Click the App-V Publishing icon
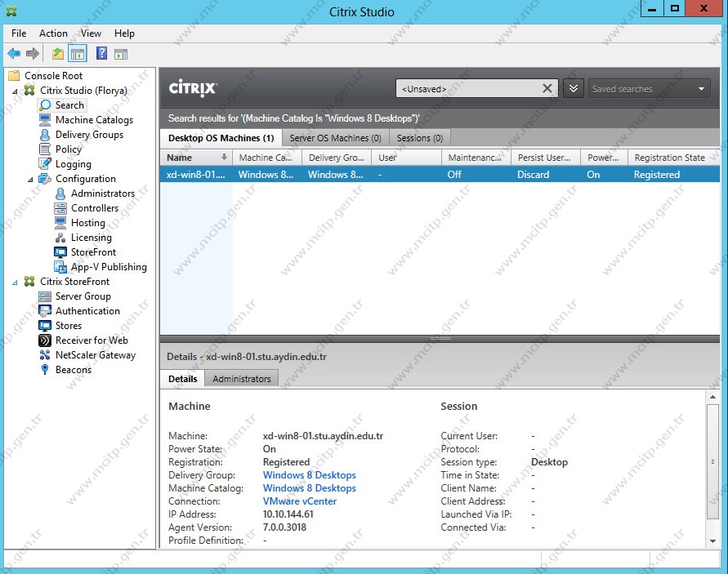The width and height of the screenshot is (728, 574). coord(60,267)
